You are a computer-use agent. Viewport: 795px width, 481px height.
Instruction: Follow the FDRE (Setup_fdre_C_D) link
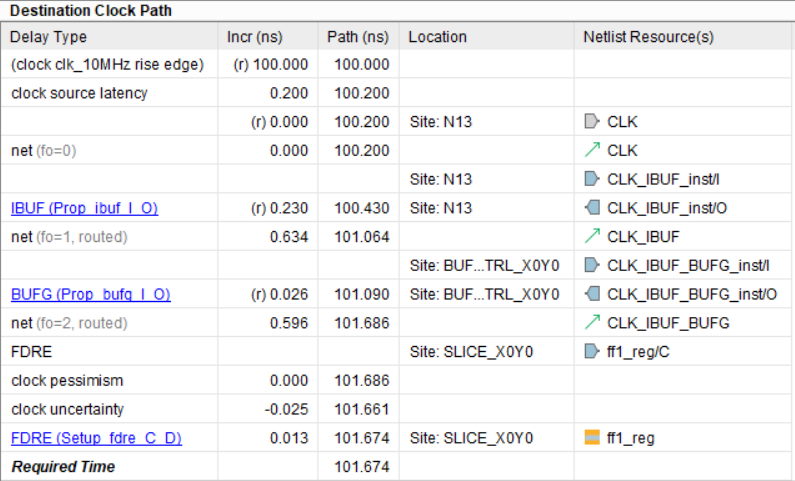click(96, 438)
